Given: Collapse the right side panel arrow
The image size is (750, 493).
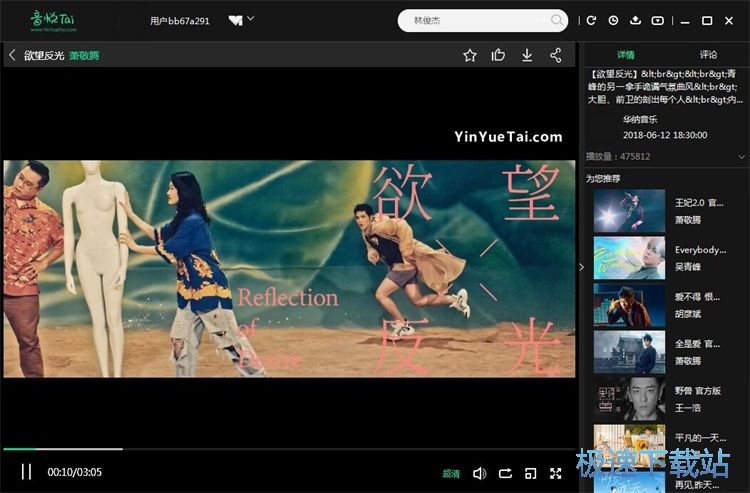Looking at the screenshot, I should (x=582, y=267).
